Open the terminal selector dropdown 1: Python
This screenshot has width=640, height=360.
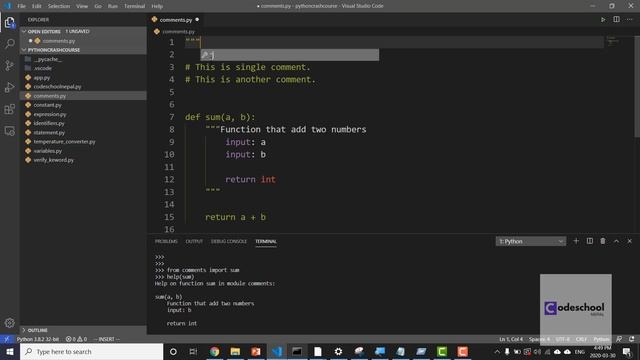pos(531,241)
